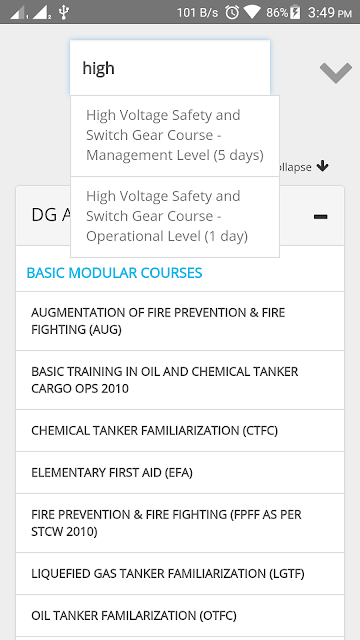Select Chemical Tanker Familiarization (CTFC)
Viewport: 360px width, 640px height.
180,431
